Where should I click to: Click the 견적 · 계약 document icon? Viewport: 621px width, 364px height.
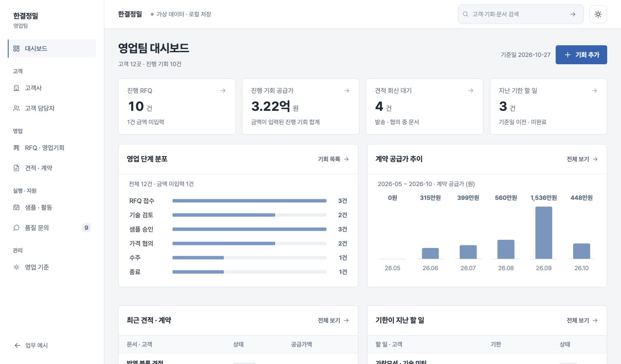(x=16, y=168)
